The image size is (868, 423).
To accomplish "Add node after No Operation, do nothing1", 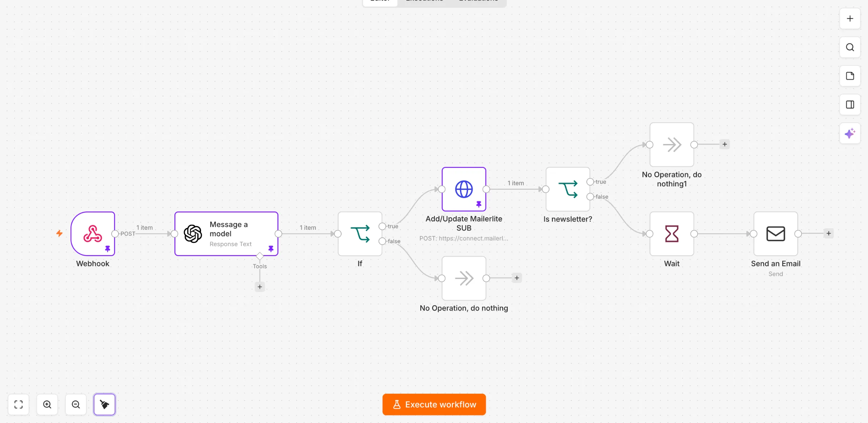I will coord(725,144).
